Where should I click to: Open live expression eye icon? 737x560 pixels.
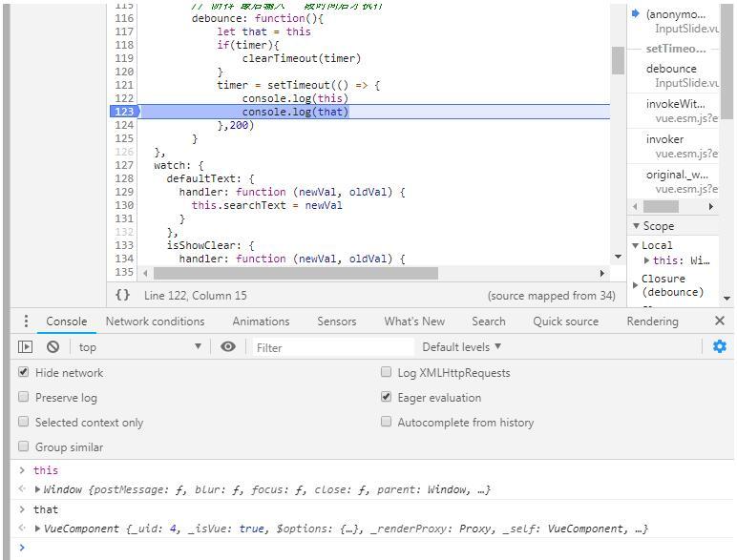tap(228, 347)
